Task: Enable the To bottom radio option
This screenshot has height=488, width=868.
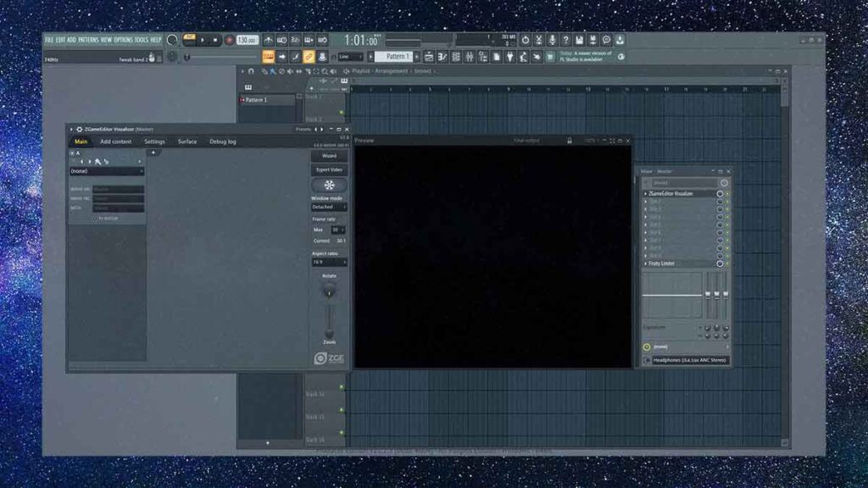Action: [96, 218]
